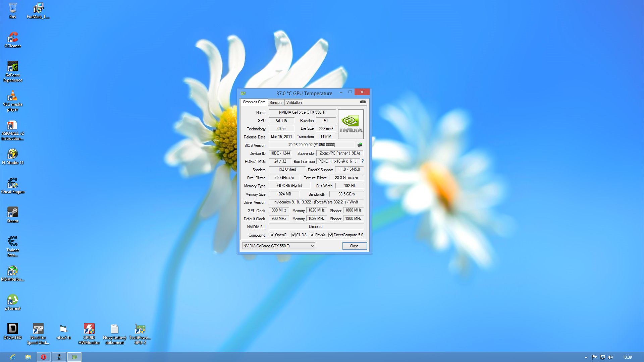Select the VLC media player icon
This screenshot has width=644, height=362.
pyautogui.click(x=13, y=100)
